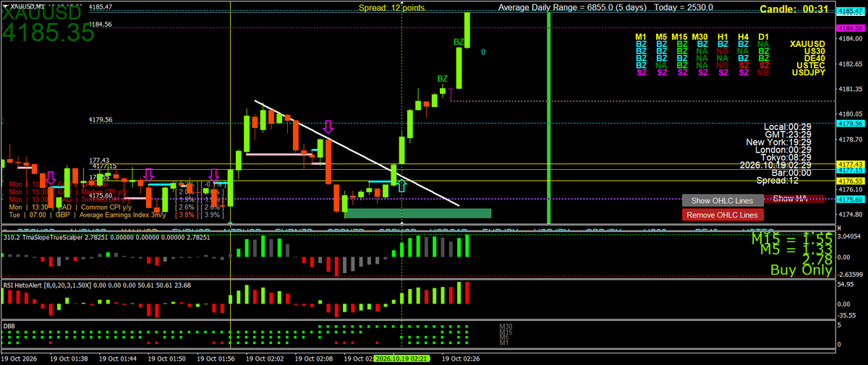Click the TmaSlopeTrueScalper indicator label
This screenshot has width=868, height=365.
tap(106, 236)
